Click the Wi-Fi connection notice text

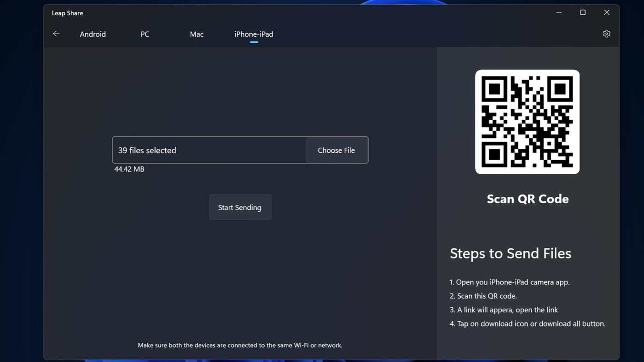point(240,345)
